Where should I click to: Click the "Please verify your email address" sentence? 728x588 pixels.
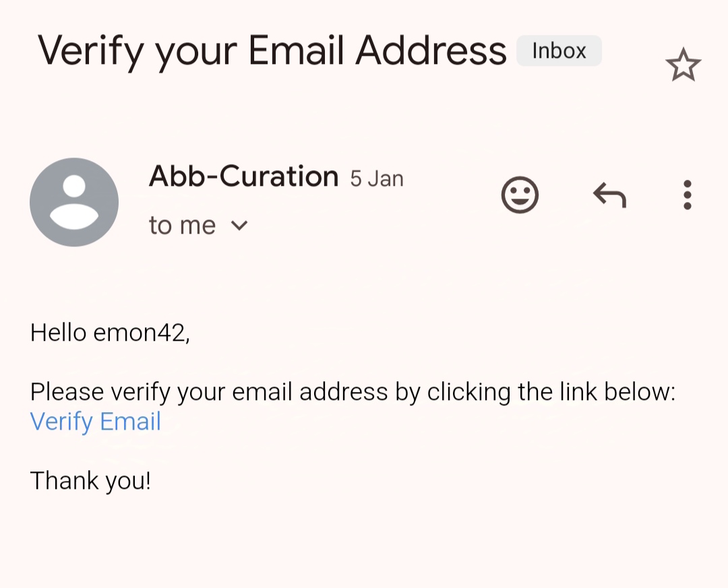[352, 391]
